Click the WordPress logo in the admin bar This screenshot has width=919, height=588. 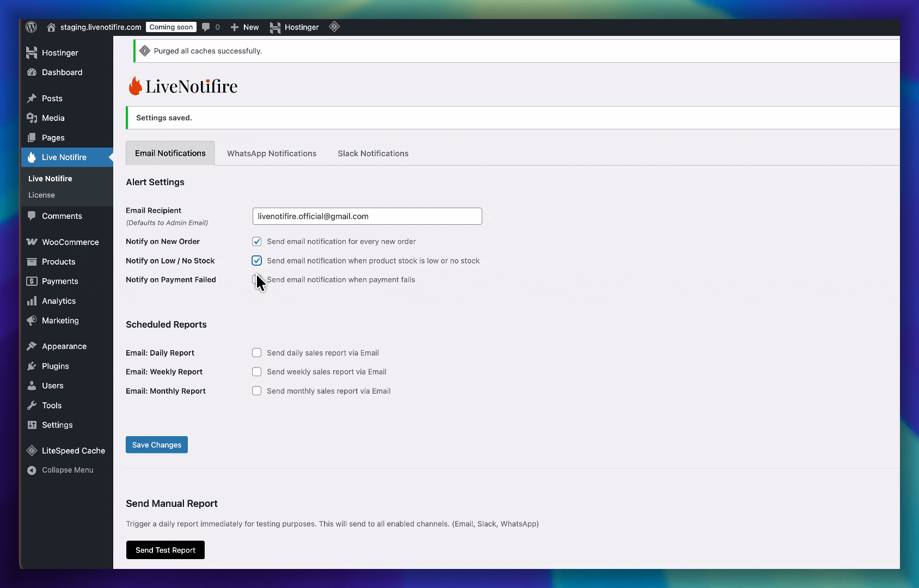coord(31,27)
